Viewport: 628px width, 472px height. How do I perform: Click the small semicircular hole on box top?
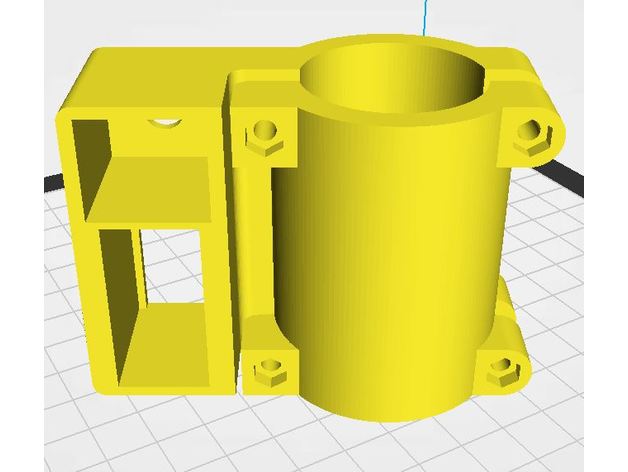point(164,121)
